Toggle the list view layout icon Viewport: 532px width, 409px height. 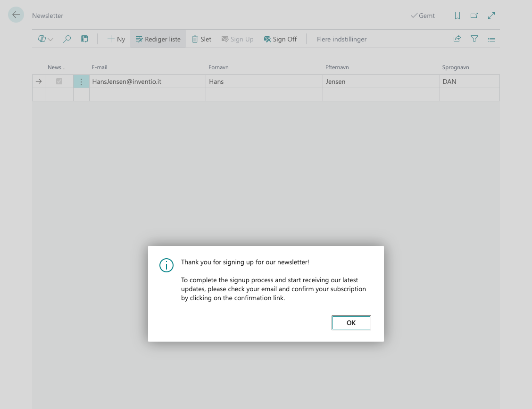coord(491,39)
